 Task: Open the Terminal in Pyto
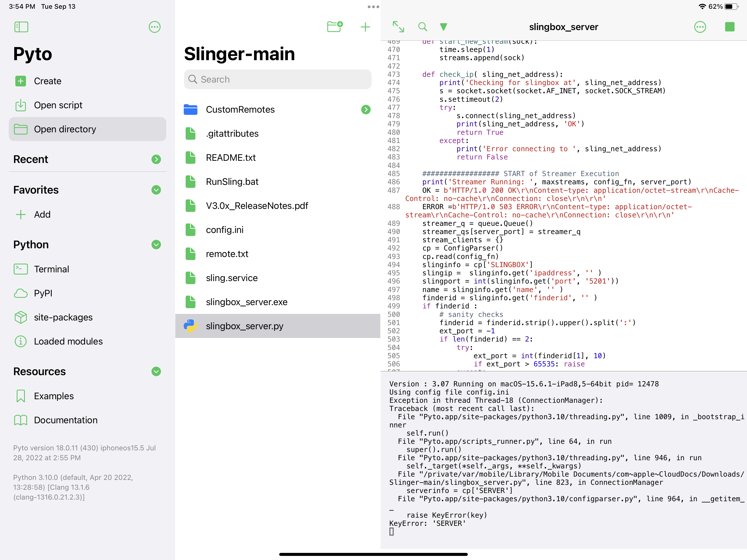(x=51, y=269)
